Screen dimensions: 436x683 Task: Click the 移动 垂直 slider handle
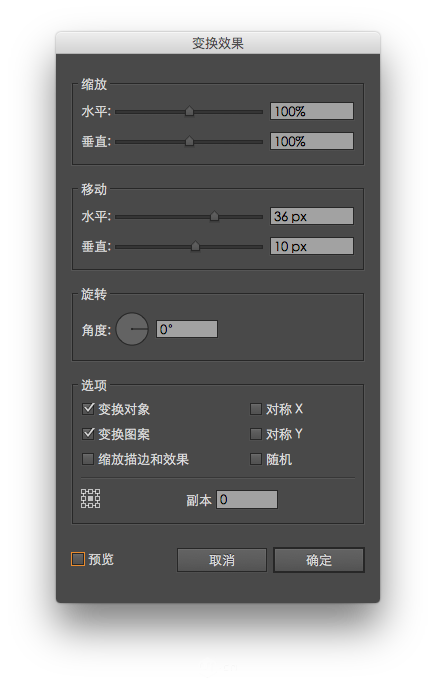[196, 246]
